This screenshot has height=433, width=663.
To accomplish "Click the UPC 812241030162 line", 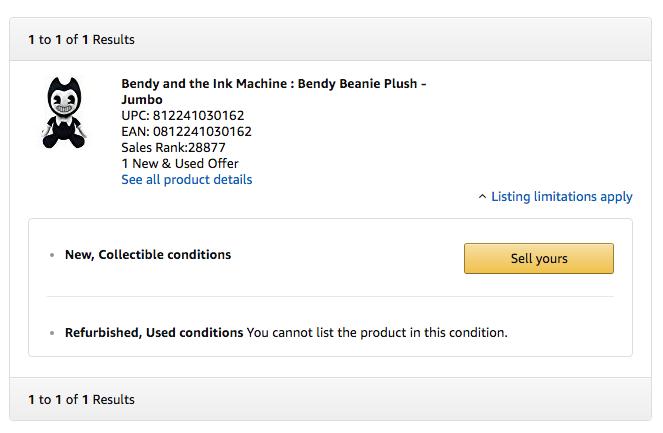I will pyautogui.click(x=182, y=116).
